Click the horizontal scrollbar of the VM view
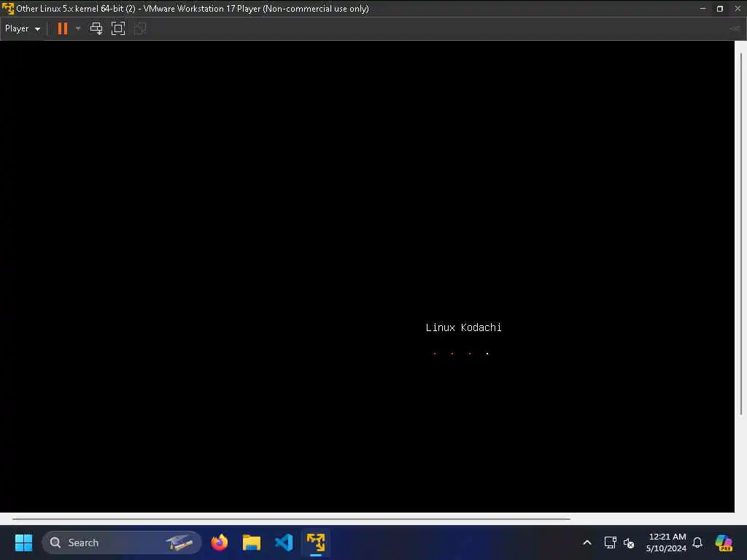Screen dimensions: 747x560 (x=291, y=518)
